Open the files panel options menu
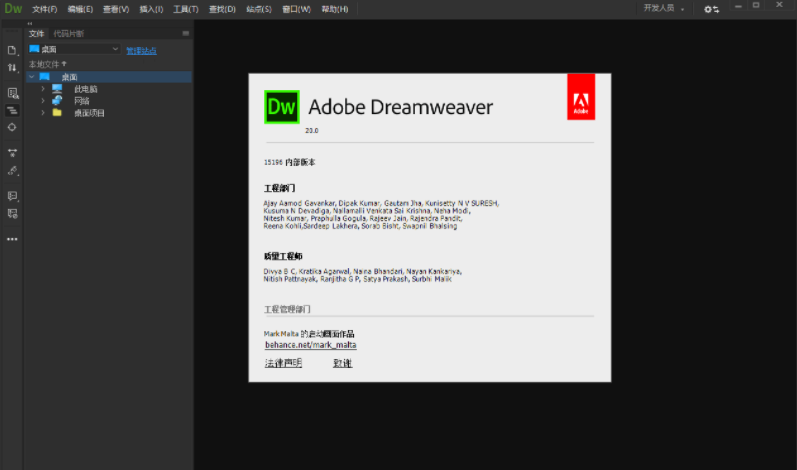This screenshot has width=797, height=470. [x=186, y=34]
